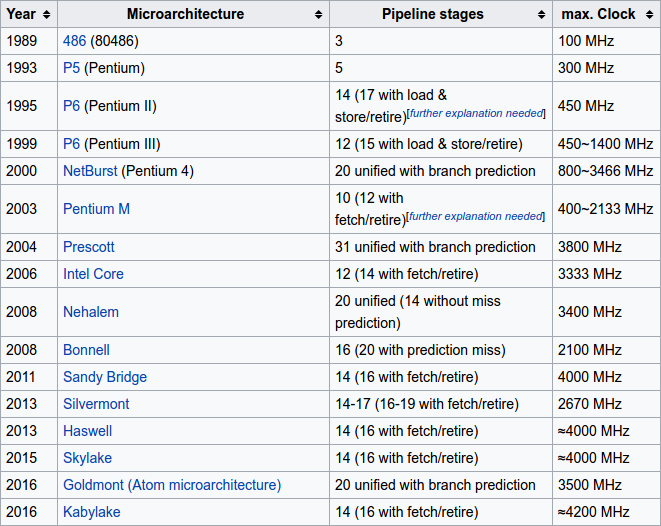Click the max. Clock header text
Image resolution: width=661 pixels, height=526 pixels.
pyautogui.click(x=598, y=14)
